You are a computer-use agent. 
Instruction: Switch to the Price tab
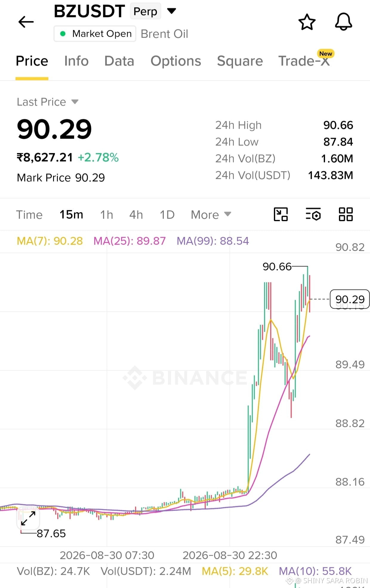pyautogui.click(x=32, y=61)
